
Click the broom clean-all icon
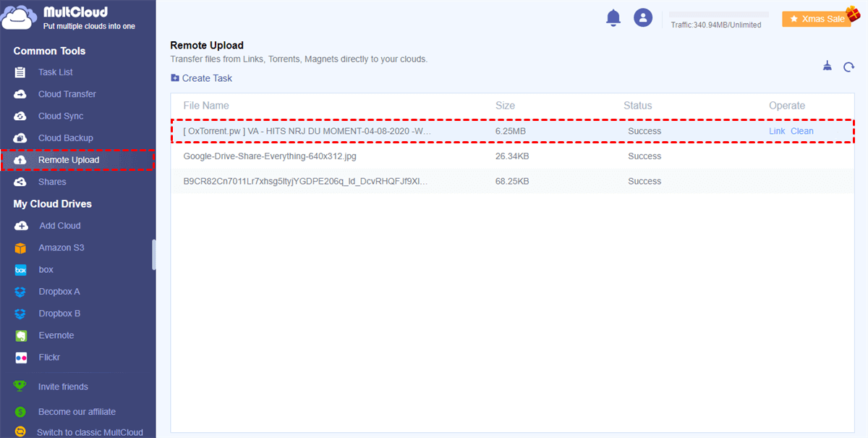tap(827, 67)
